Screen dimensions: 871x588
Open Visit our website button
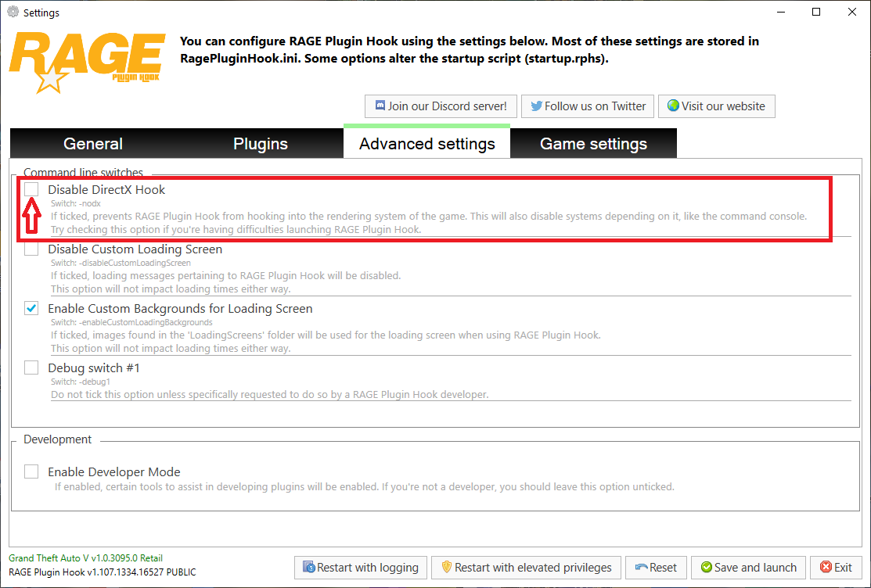click(x=717, y=106)
